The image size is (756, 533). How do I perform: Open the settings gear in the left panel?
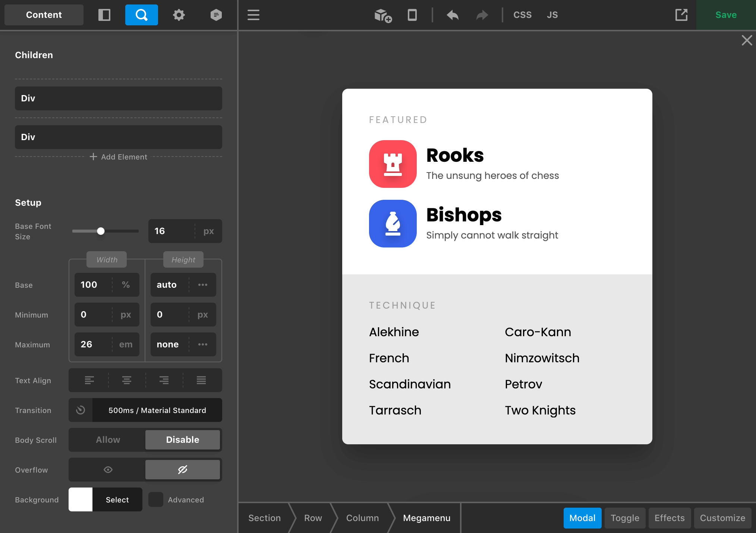click(179, 15)
